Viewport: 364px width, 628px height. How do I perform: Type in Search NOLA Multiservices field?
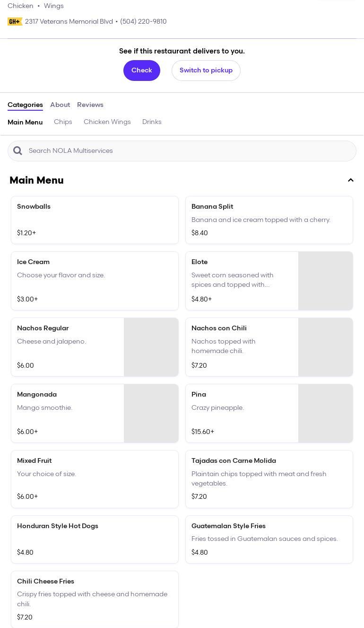click(189, 151)
